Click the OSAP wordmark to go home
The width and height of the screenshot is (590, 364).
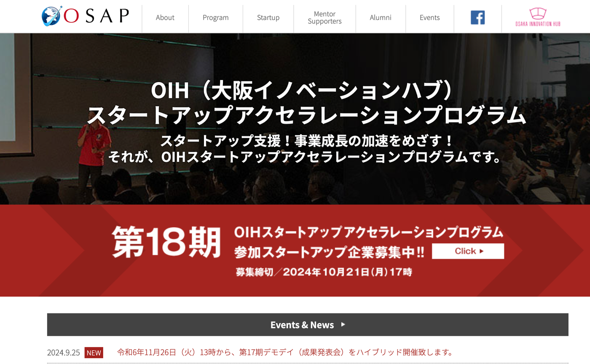[95, 16]
